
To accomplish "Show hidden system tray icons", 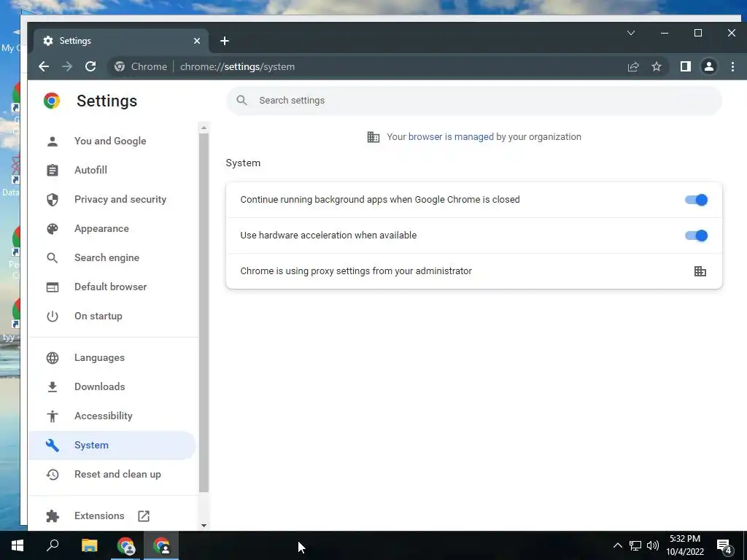I will [617, 545].
